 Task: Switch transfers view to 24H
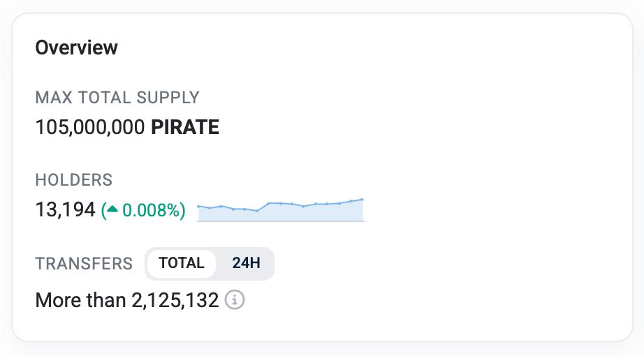click(246, 263)
